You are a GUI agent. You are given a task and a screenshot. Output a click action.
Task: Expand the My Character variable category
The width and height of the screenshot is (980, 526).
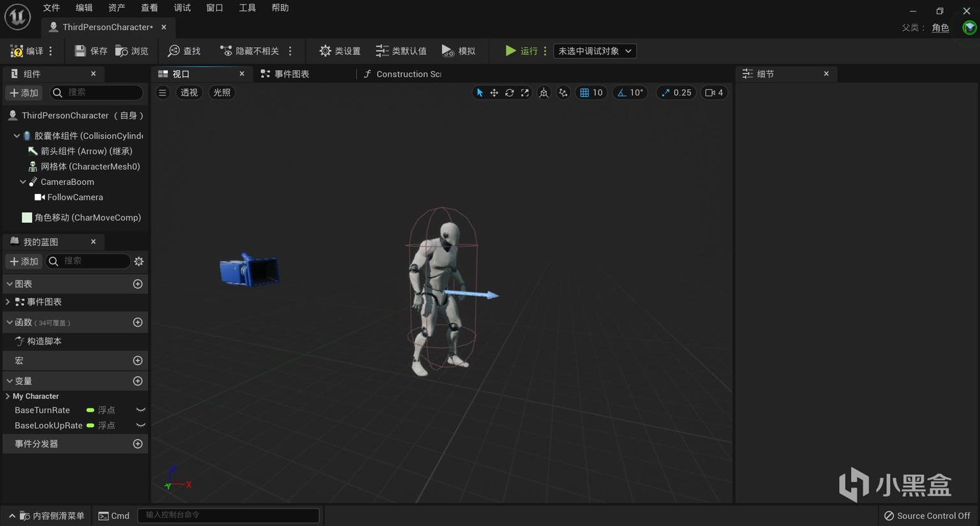point(8,396)
